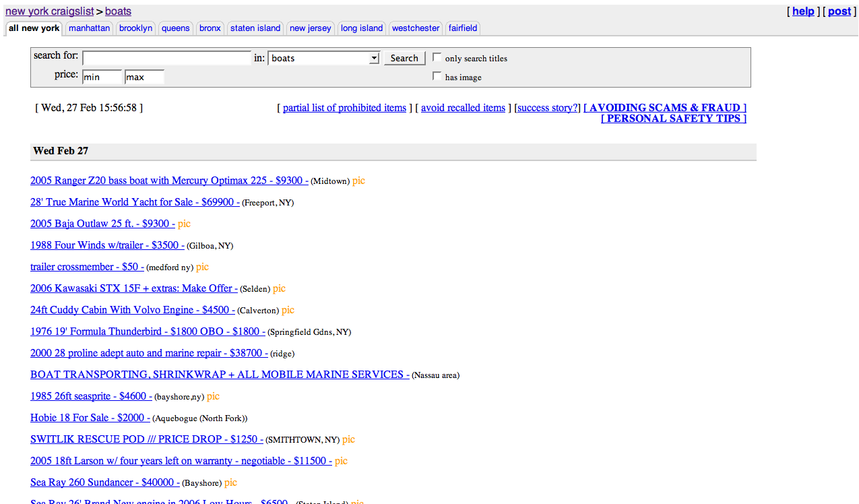Open 1976 19' Formula Thunderbird listing
This screenshot has height=504, width=859.
pyautogui.click(x=148, y=332)
